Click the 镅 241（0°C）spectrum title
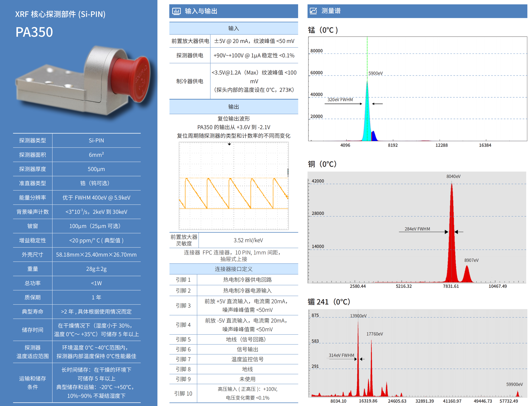 [x=329, y=302]
